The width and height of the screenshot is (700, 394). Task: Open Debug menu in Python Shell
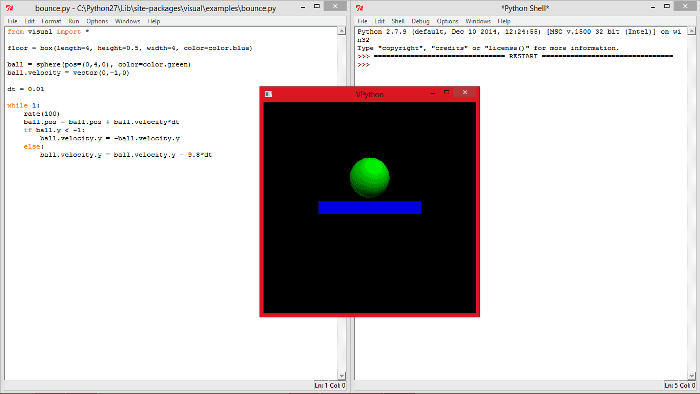click(x=420, y=21)
